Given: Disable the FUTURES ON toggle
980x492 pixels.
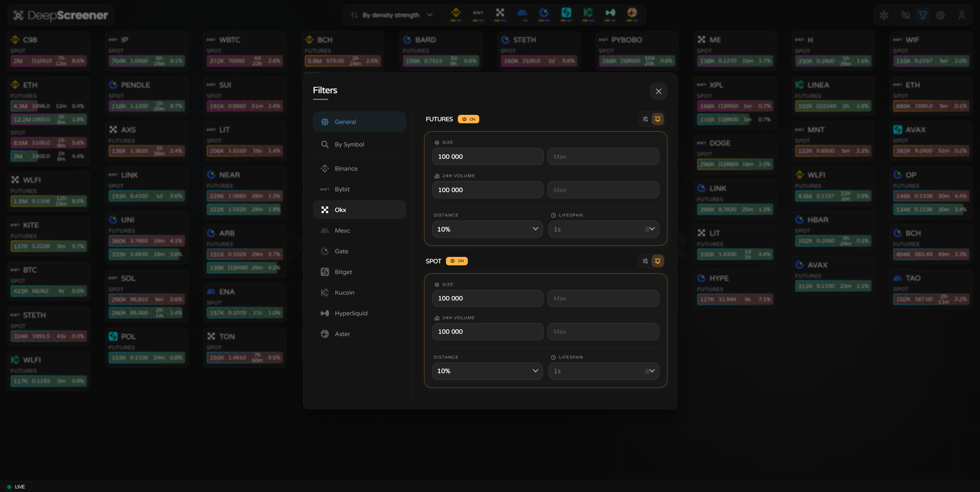Looking at the screenshot, I should click(469, 119).
